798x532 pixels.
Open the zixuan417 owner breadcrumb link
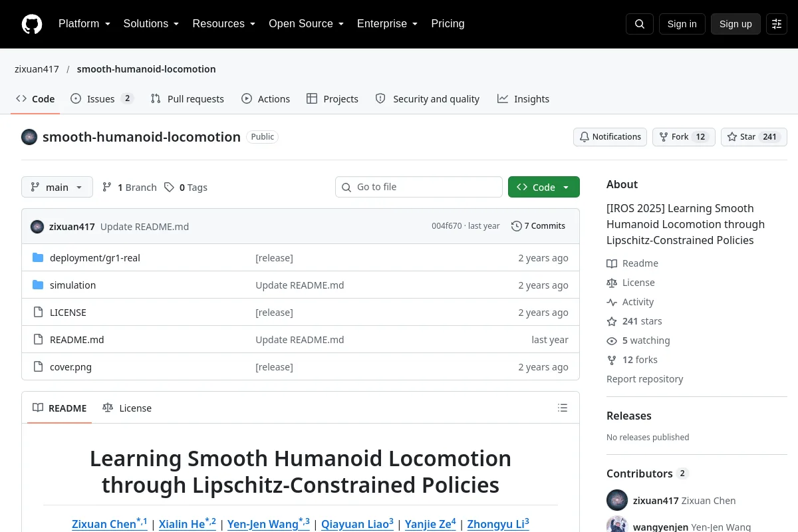pyautogui.click(x=37, y=69)
